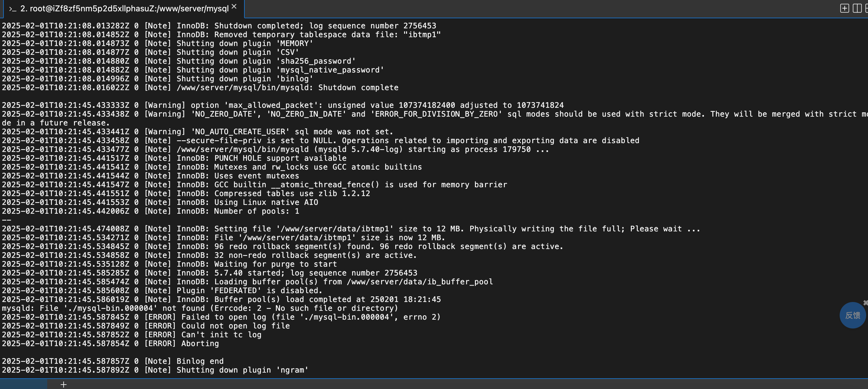Click the mysqld 'mysql-bin.000004' not found line

[x=200, y=308]
